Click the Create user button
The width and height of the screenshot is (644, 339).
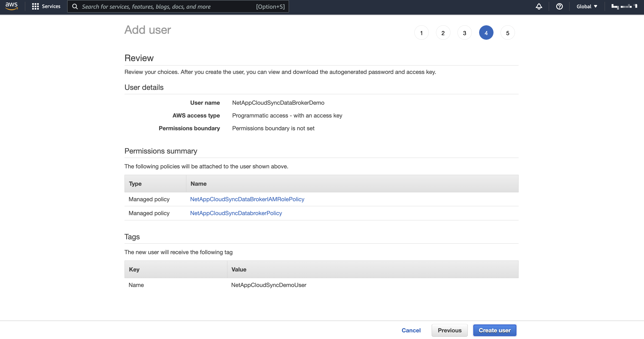coord(494,330)
